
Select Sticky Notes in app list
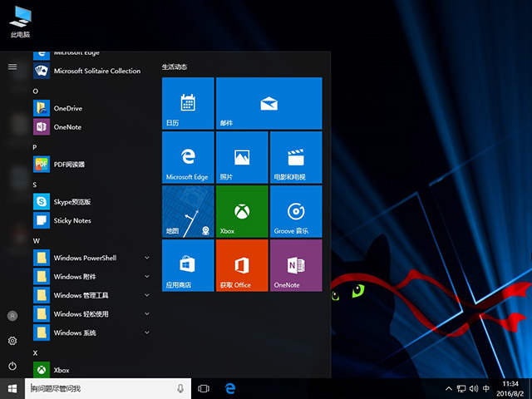click(71, 220)
